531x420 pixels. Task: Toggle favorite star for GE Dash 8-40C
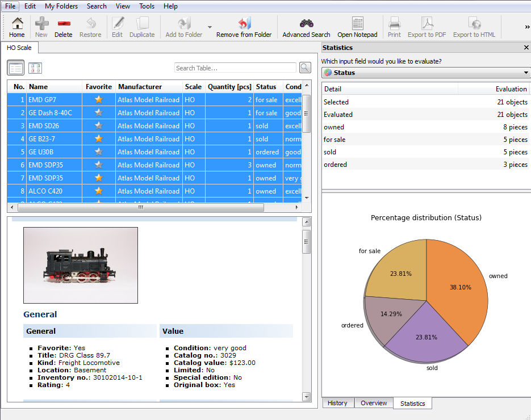(x=99, y=113)
